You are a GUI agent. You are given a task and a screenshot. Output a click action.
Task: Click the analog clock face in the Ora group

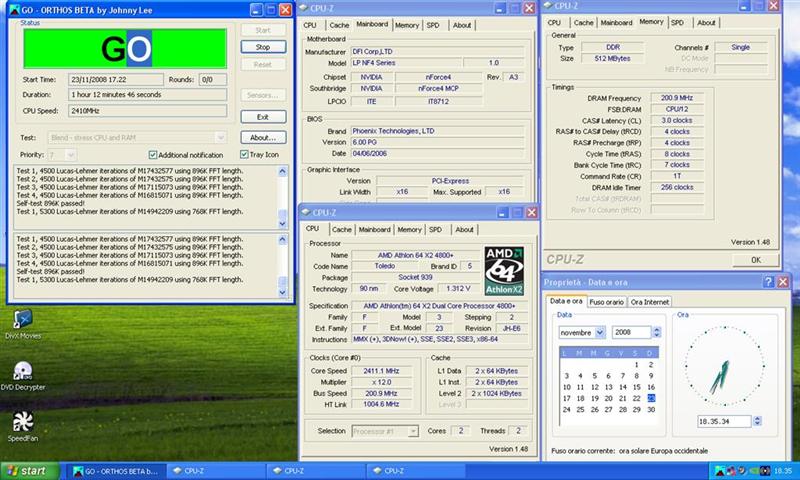click(724, 366)
